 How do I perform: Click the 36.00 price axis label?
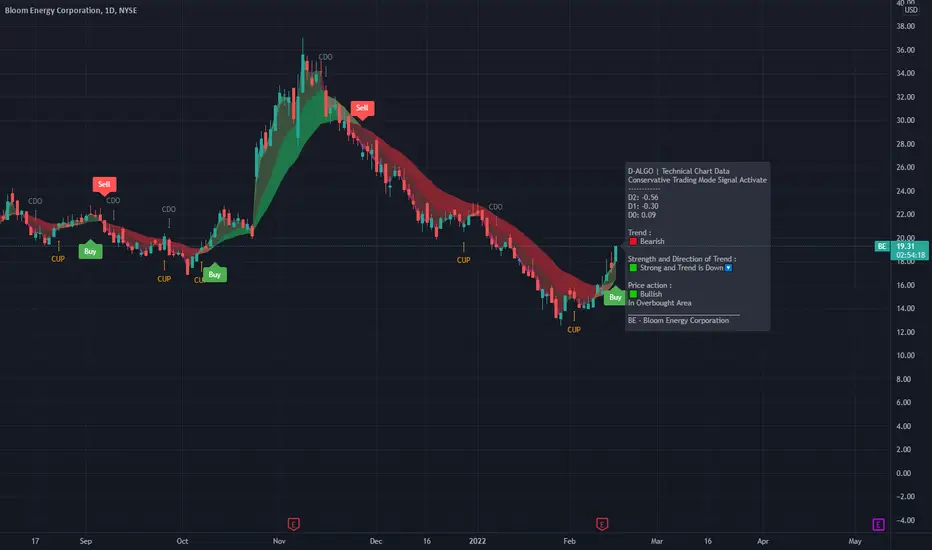tap(905, 50)
